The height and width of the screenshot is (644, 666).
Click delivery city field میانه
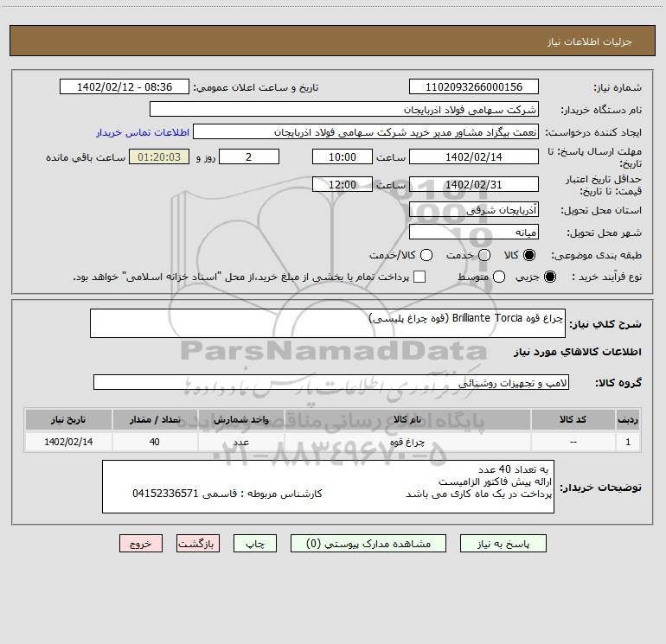pyautogui.click(x=474, y=232)
